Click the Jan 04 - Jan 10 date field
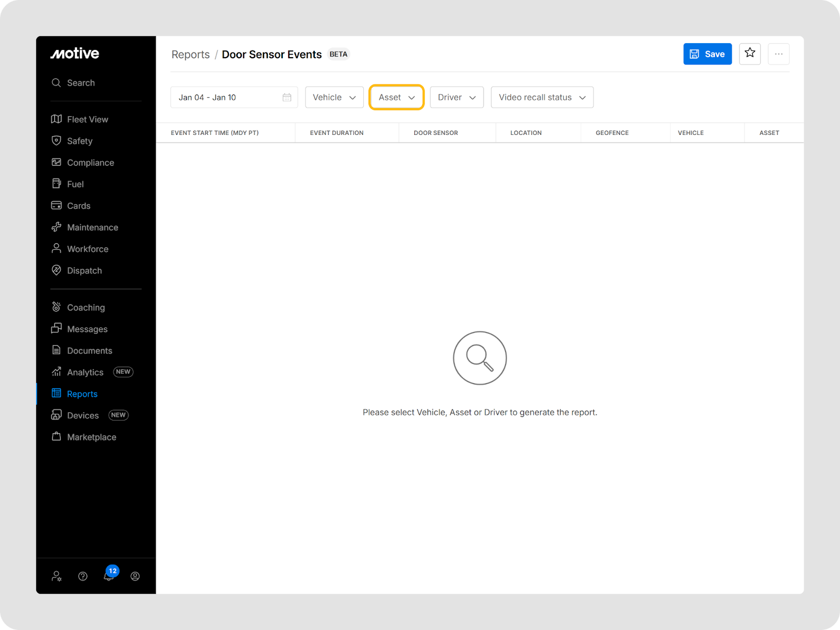The image size is (840, 630). 226,97
